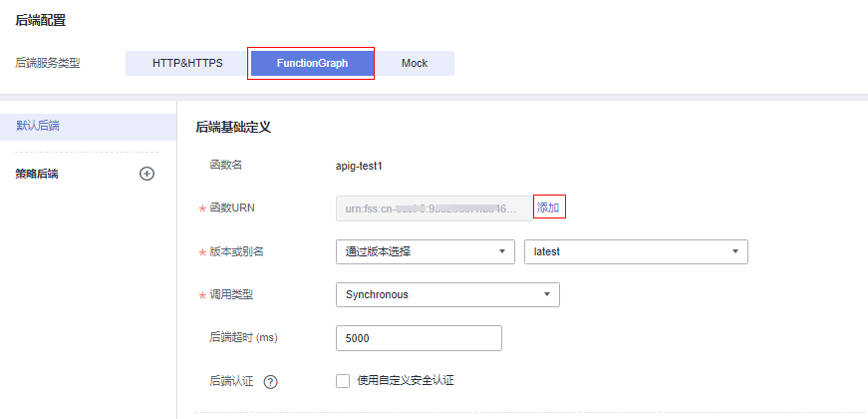Select 默认后端 in the left sidebar
Image resolution: width=868 pixels, height=419 pixels.
click(x=38, y=126)
